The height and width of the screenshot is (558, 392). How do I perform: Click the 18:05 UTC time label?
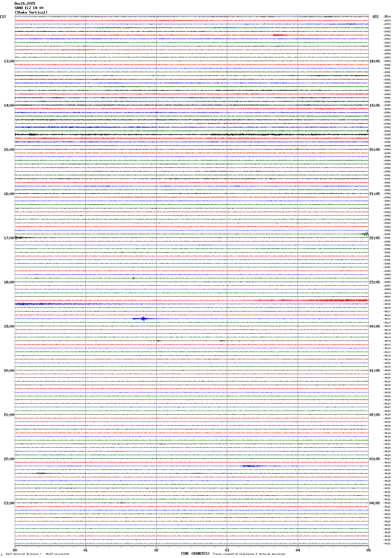[375, 61]
